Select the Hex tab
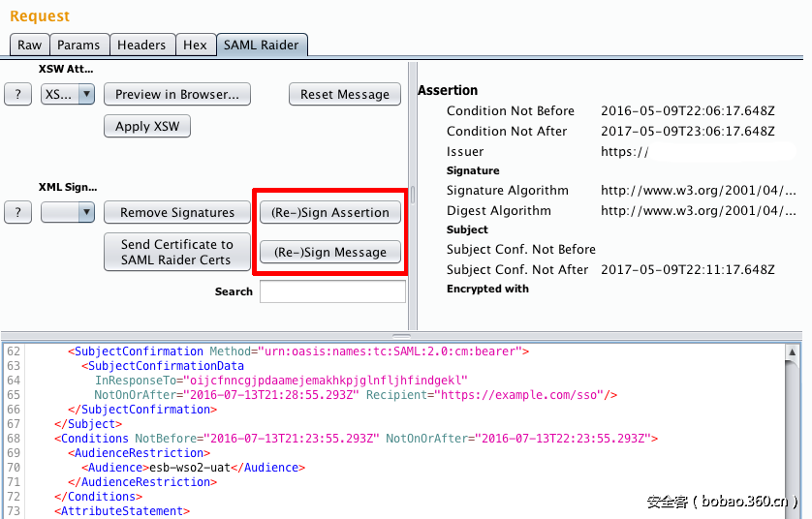Viewport: 812px width, 519px height. [x=195, y=45]
